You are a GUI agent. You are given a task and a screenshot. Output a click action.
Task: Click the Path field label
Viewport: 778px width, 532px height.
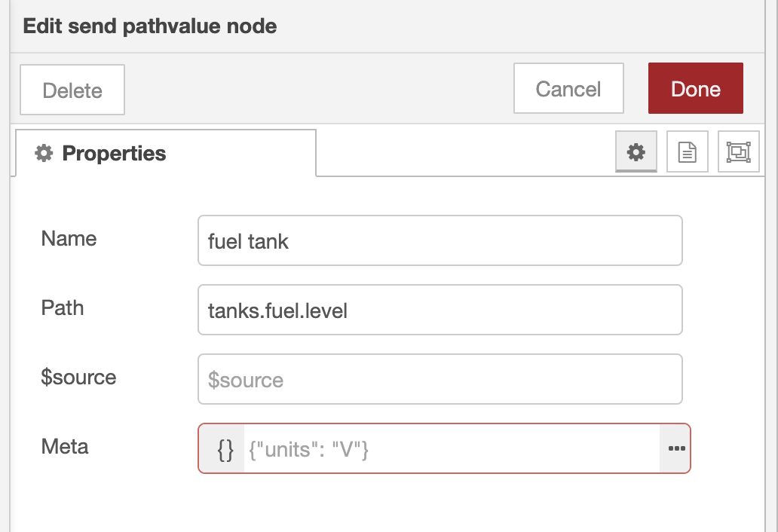tap(63, 308)
